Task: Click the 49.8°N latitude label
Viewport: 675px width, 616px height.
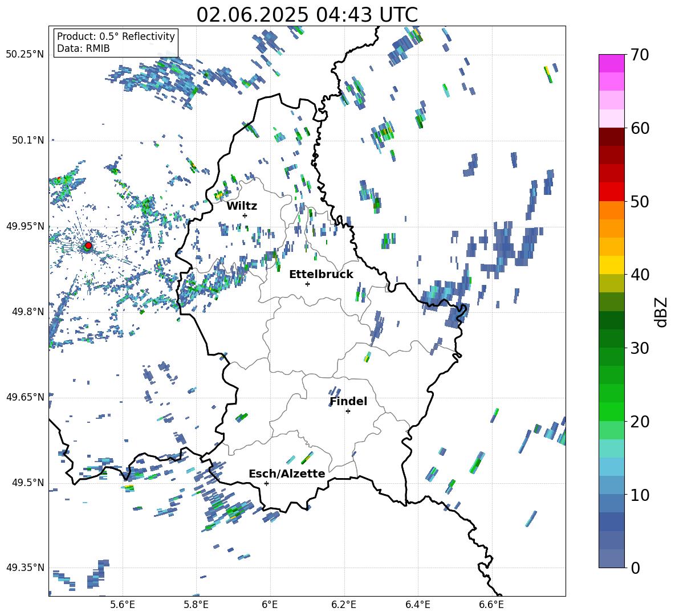Action: pos(27,312)
